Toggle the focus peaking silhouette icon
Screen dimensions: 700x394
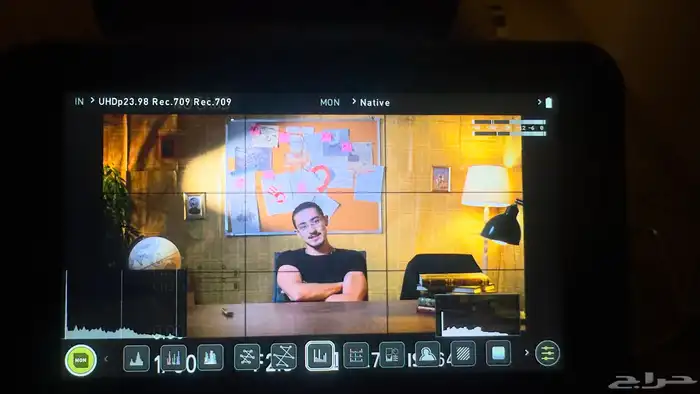[x=427, y=354]
